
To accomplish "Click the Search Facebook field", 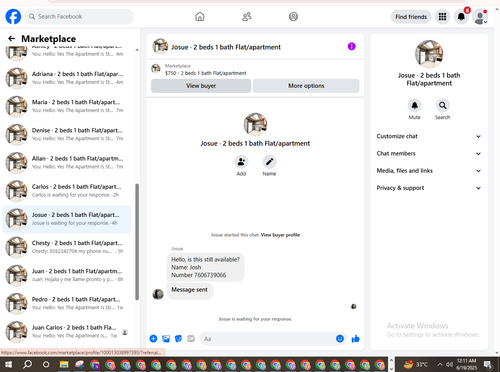I will (79, 16).
